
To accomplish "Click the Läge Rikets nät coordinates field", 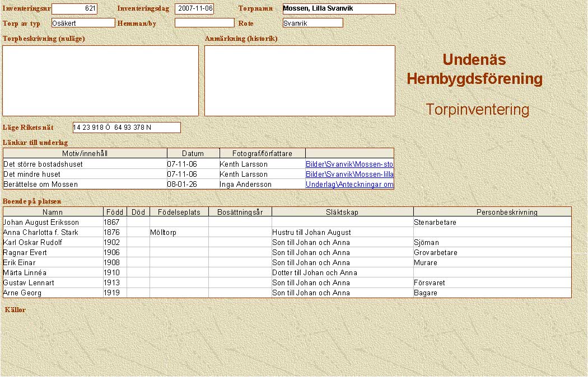I will click(x=127, y=128).
